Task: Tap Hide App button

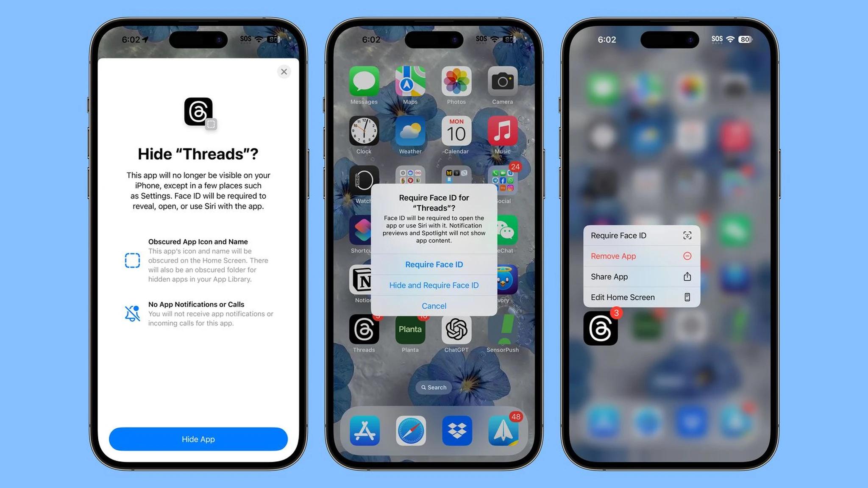Action: click(198, 439)
